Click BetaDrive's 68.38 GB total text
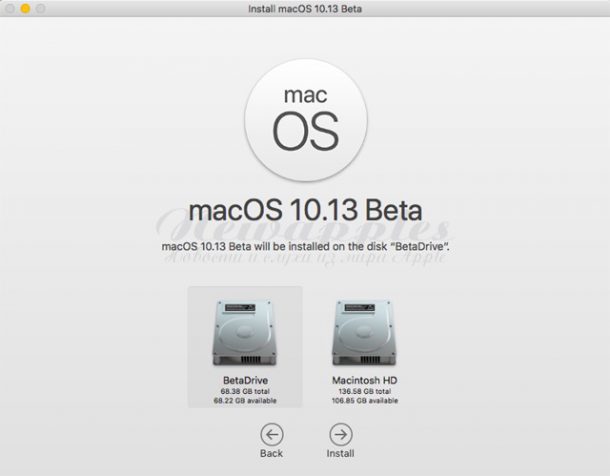The width and height of the screenshot is (610, 476). (x=245, y=391)
